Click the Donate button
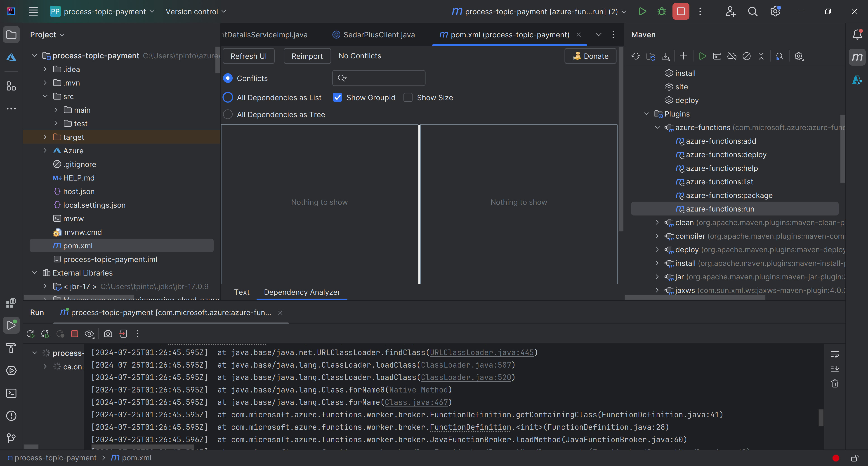The width and height of the screenshot is (868, 466). click(590, 56)
